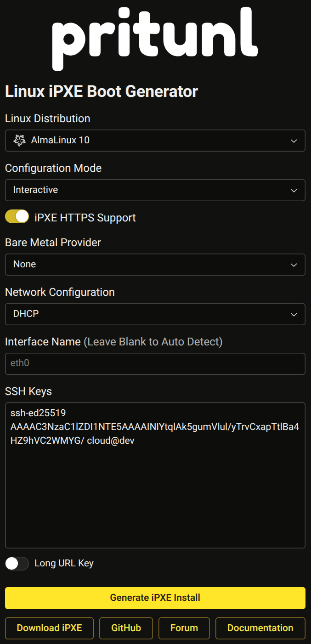This screenshot has height=644, width=311.
Task: Click the chevron arrow in Network Configuration field
Action: pos(294,315)
